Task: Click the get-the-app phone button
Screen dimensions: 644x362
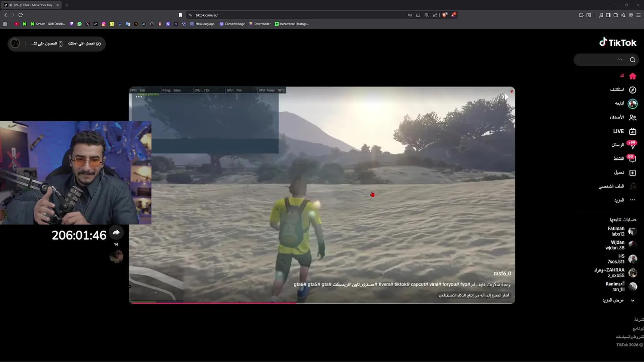Action: 47,44
